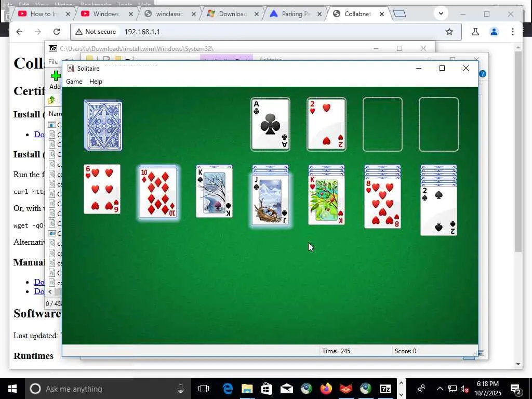532x399 pixels.
Task: Open the browser three-dot menu
Action: 513,32
